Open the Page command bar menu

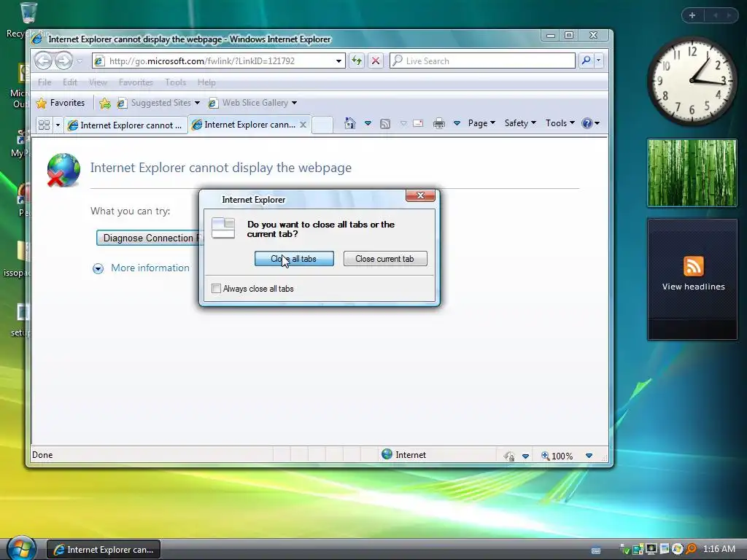click(481, 123)
